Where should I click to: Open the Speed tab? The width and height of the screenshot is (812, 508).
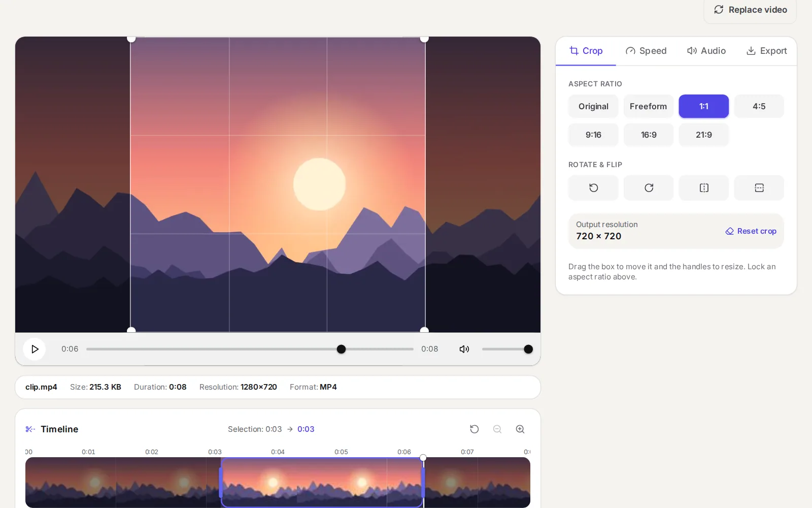[x=646, y=51]
